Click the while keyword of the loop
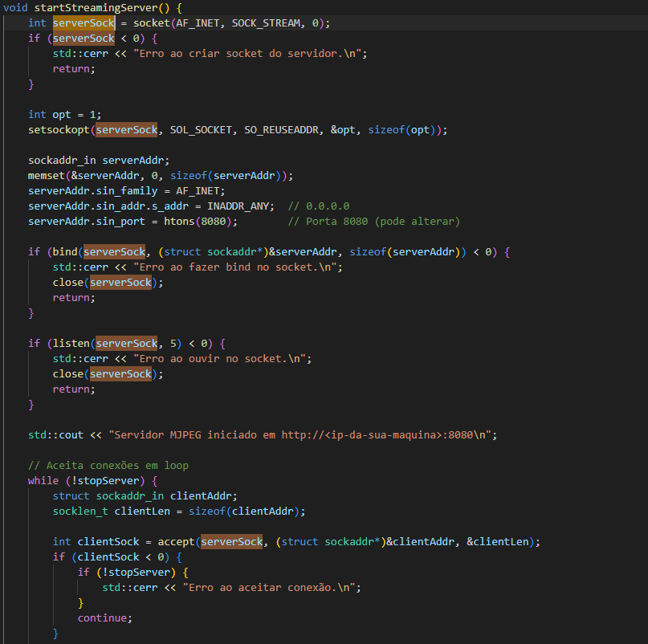The image size is (648, 644). click(43, 480)
